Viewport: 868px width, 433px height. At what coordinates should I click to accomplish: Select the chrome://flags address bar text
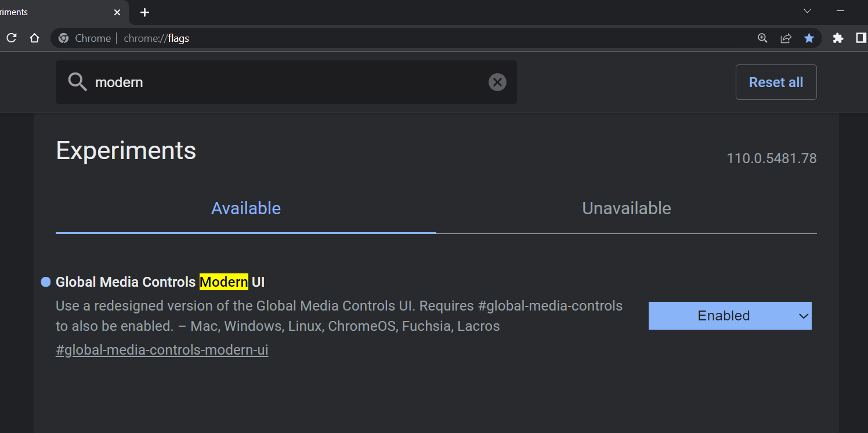156,38
